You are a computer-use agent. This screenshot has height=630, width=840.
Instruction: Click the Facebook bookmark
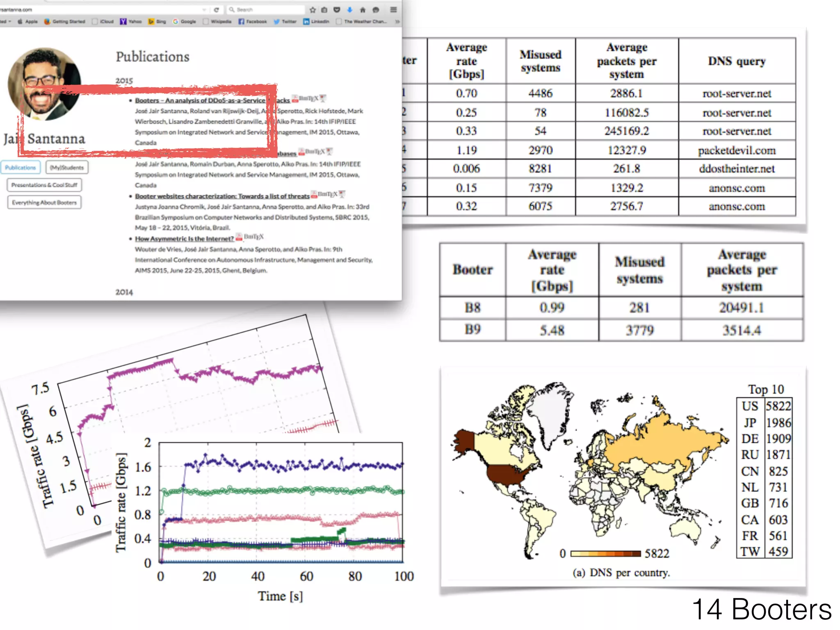click(252, 21)
